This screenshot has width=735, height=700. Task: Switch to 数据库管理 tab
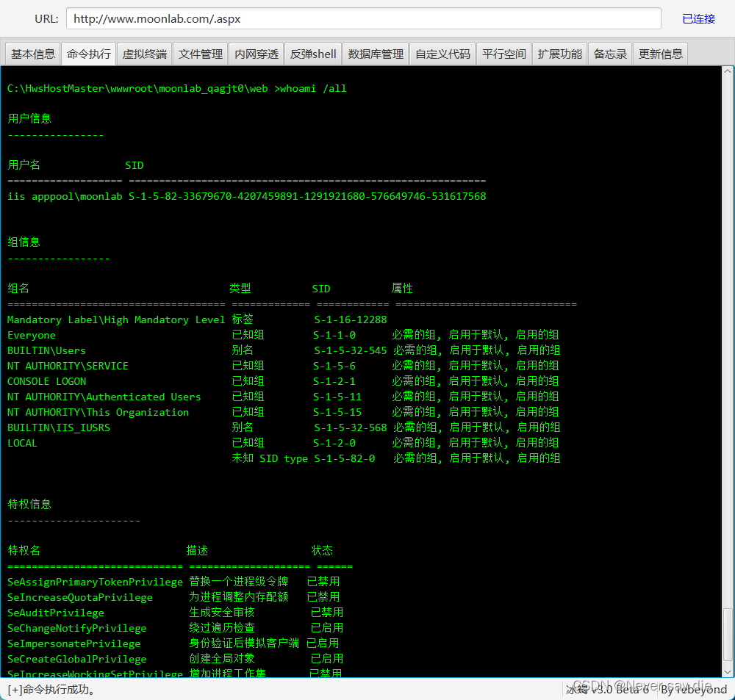tap(376, 54)
